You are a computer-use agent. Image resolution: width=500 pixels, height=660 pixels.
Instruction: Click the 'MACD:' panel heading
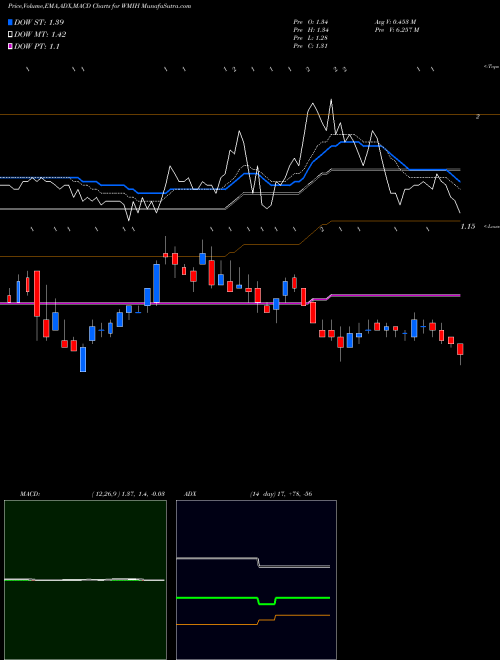[30, 494]
